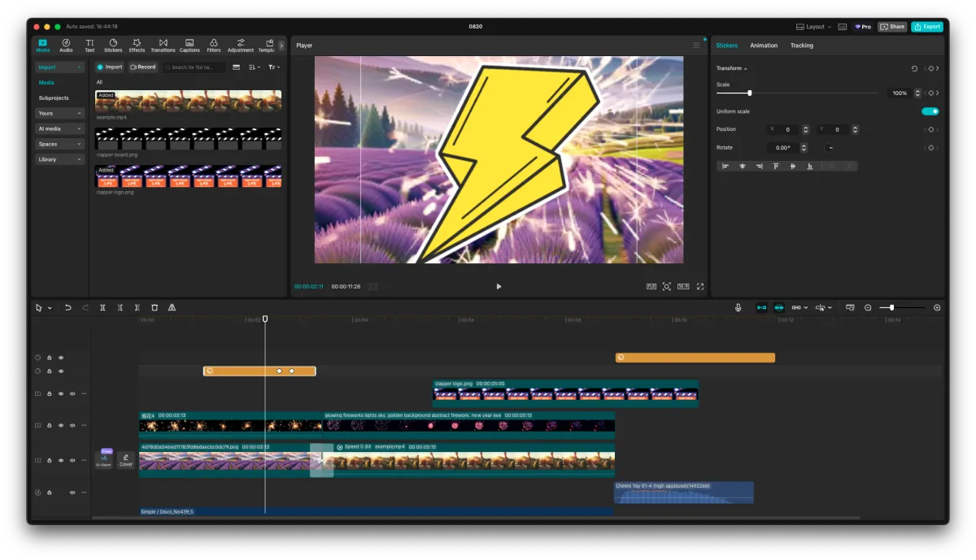
Task: Open the media filter dropdown
Action: click(x=274, y=67)
